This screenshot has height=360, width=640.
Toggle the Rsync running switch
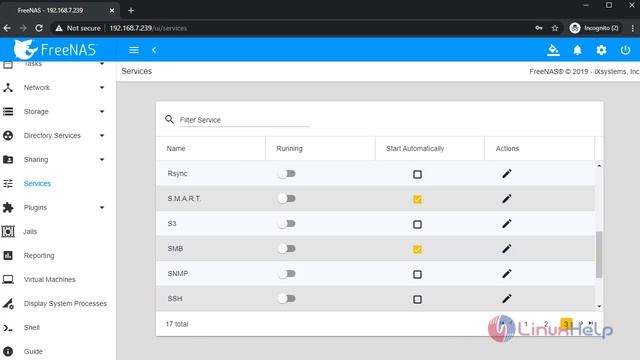[287, 174]
